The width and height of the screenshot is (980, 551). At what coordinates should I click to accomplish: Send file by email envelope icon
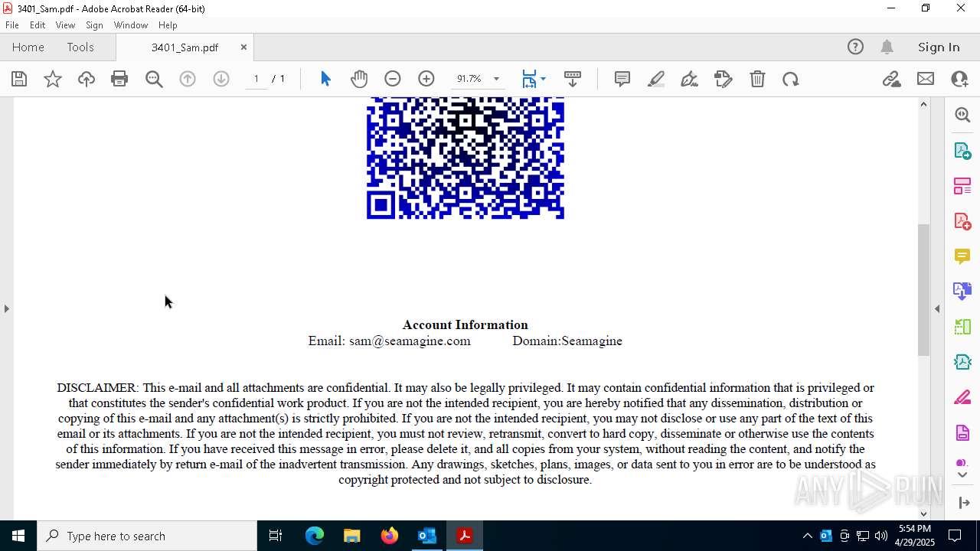tap(926, 79)
